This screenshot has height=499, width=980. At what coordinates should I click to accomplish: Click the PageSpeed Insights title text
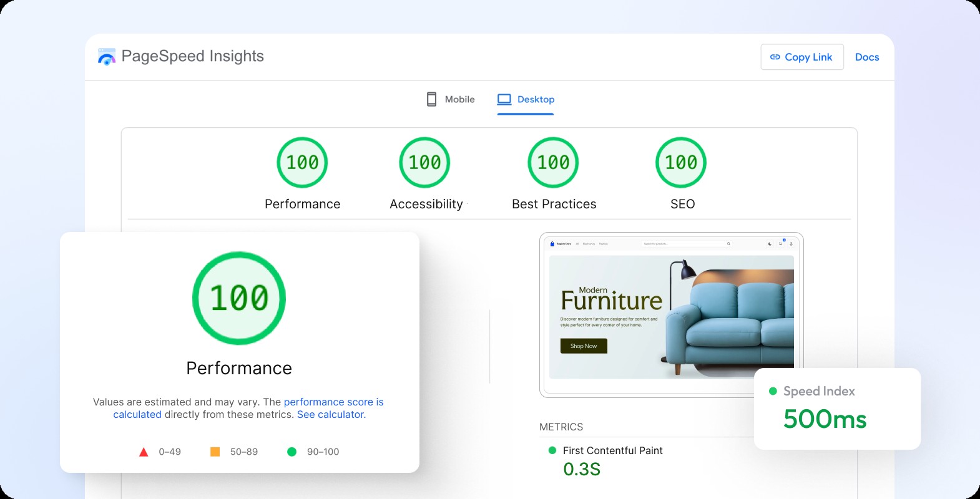[x=193, y=56]
